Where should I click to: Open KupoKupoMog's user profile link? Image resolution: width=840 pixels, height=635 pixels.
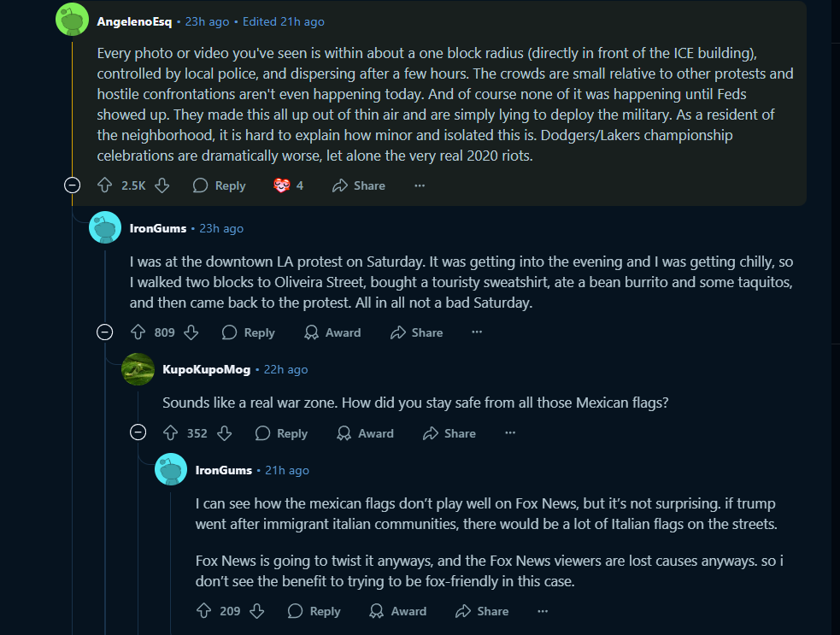pyautogui.click(x=206, y=369)
